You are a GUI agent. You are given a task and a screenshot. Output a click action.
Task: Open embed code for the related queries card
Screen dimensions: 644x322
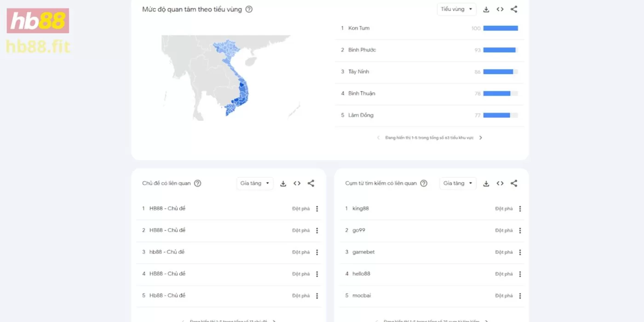pyautogui.click(x=500, y=184)
